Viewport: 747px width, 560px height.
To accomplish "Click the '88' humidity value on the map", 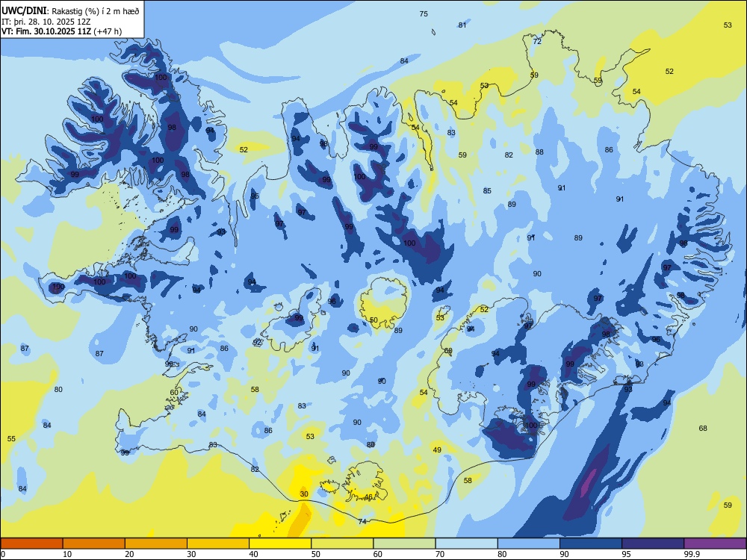I will tap(539, 152).
